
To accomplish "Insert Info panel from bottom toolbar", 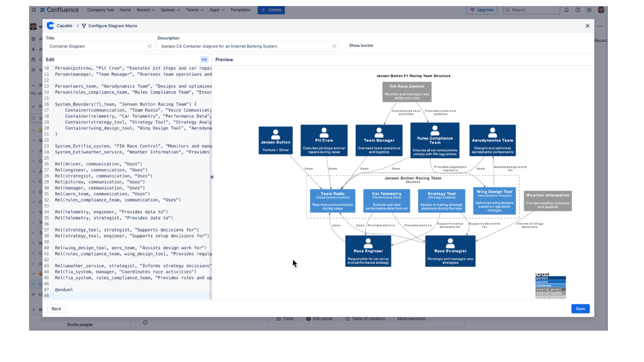I will 319,319.
